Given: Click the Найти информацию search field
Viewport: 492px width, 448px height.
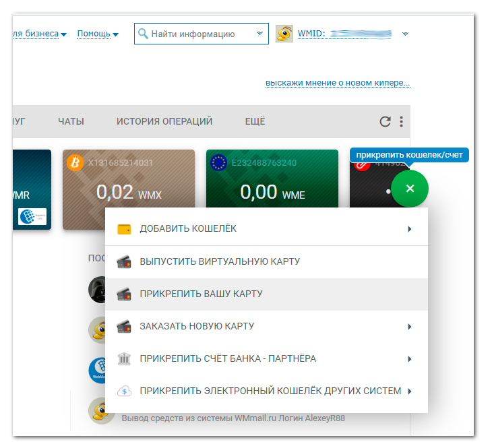Looking at the screenshot, I should 202,34.
